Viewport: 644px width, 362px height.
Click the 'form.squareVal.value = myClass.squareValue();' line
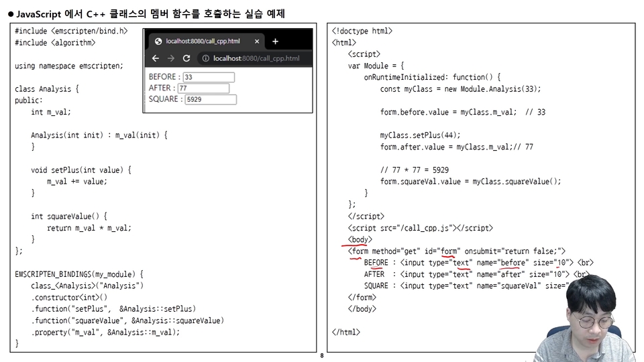470,182
